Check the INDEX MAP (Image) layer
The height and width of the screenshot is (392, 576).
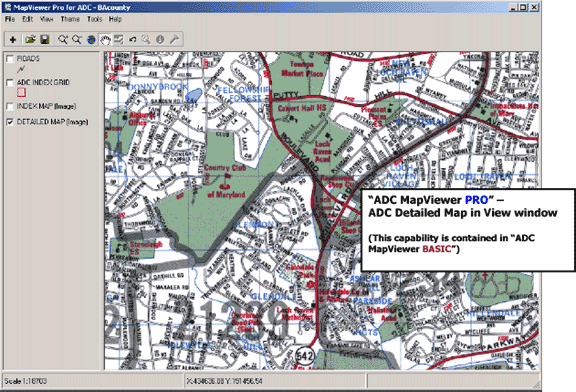pyautogui.click(x=10, y=107)
